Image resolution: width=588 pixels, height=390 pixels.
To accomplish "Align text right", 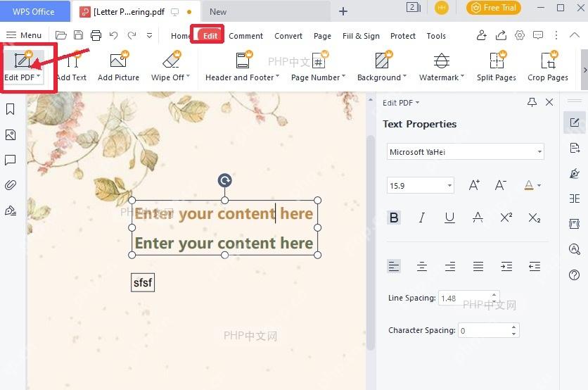I will coord(450,266).
